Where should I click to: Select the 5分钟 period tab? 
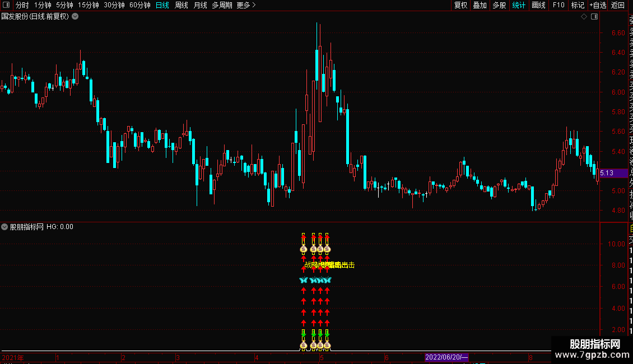[x=64, y=5]
